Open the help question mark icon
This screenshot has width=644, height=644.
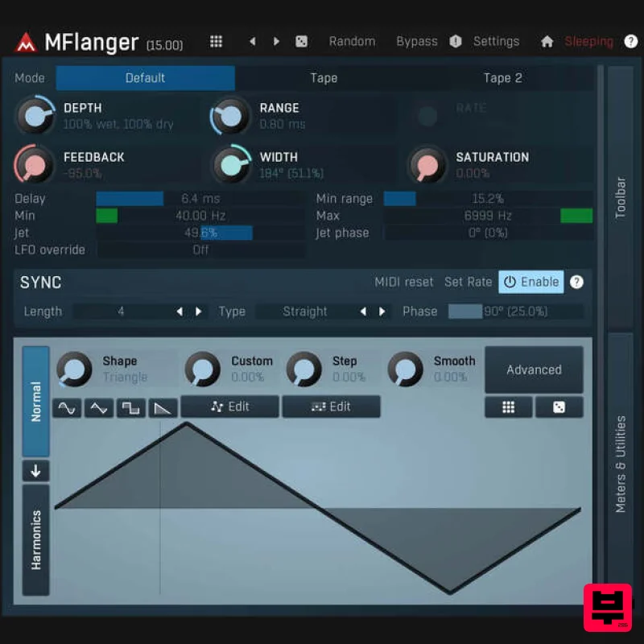point(631,41)
